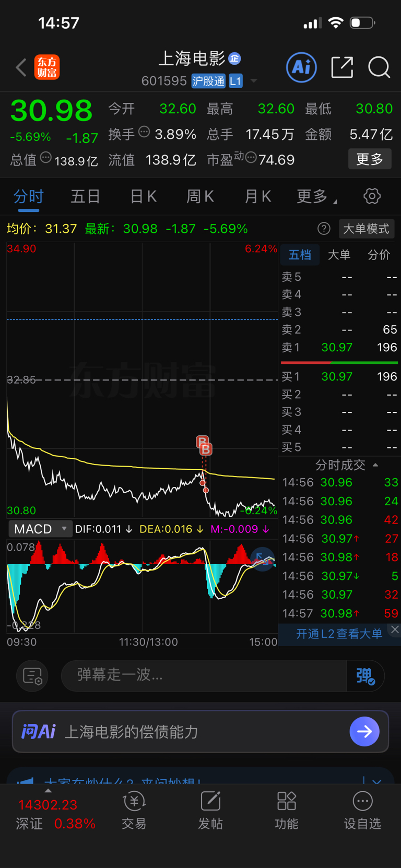This screenshot has width=401, height=868.
Task: Tap the DIF:0.011 indicator value
Action: [103, 529]
